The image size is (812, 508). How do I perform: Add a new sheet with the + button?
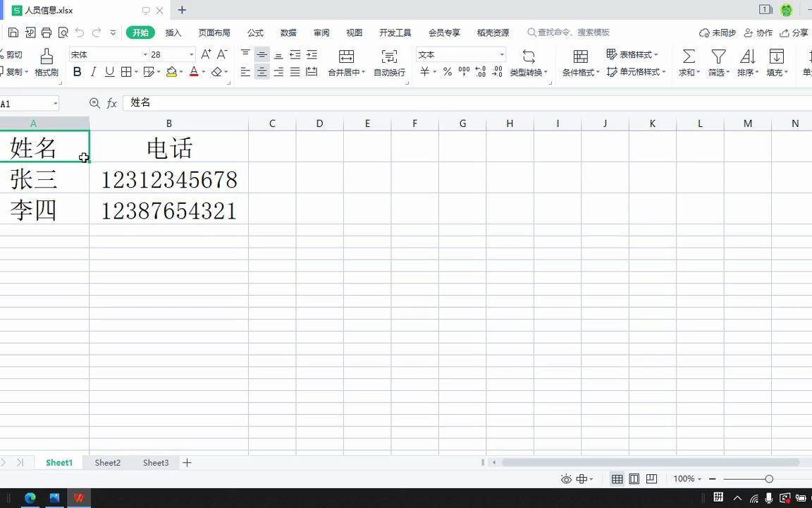(x=187, y=462)
